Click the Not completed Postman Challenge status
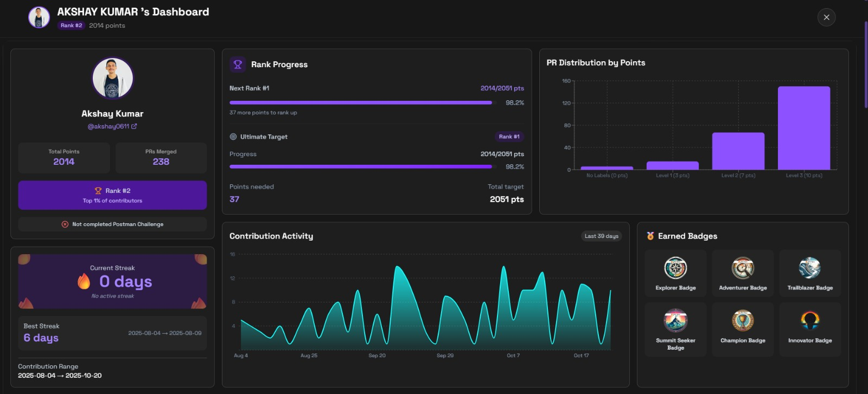Screen dimensions: 868x394 click(x=112, y=224)
